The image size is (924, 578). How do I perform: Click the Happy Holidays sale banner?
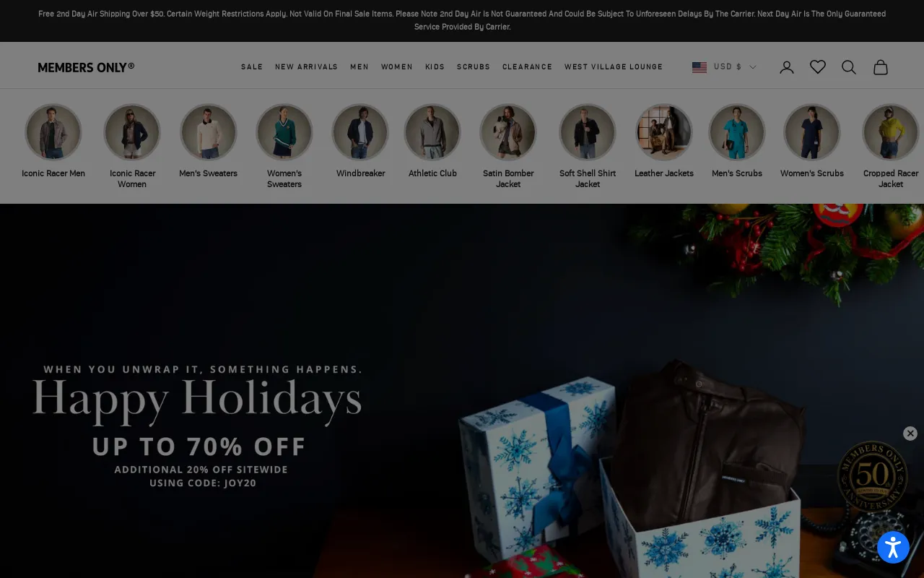pyautogui.click(x=462, y=391)
